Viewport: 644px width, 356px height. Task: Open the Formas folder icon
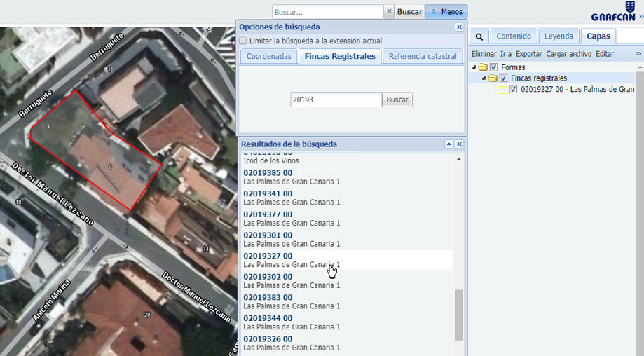483,67
